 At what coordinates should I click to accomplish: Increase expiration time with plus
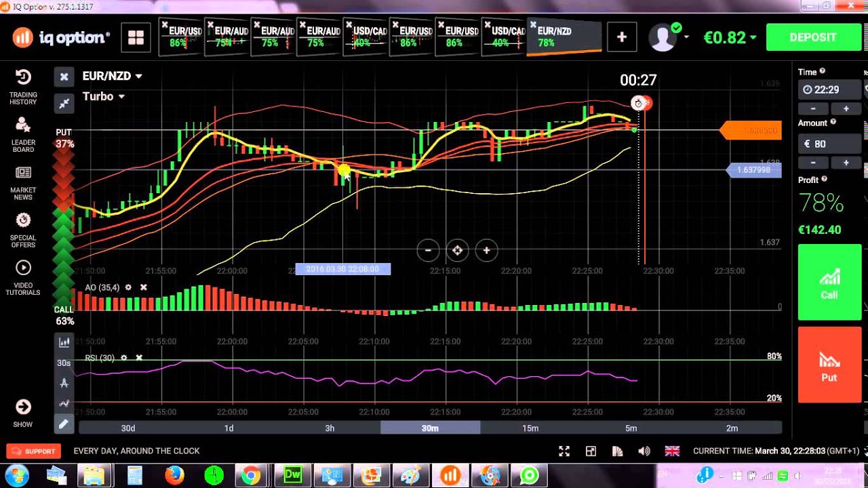pos(846,108)
